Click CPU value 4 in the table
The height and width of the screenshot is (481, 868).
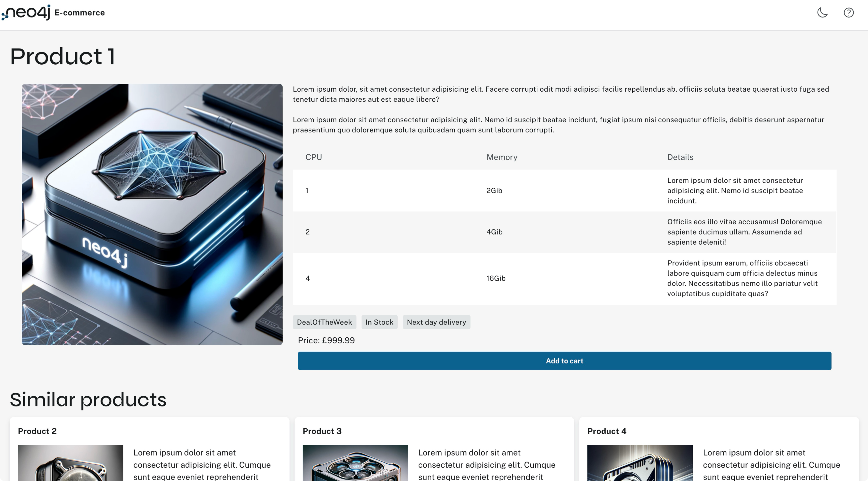coord(308,278)
